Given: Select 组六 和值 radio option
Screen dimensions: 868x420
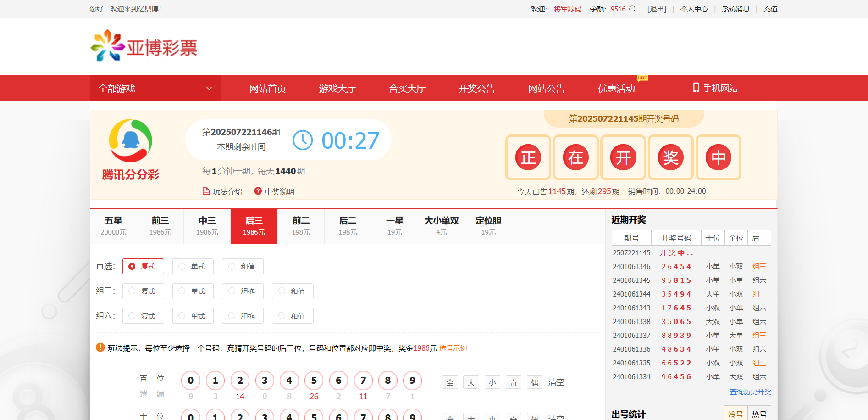Looking at the screenshot, I should [293, 316].
